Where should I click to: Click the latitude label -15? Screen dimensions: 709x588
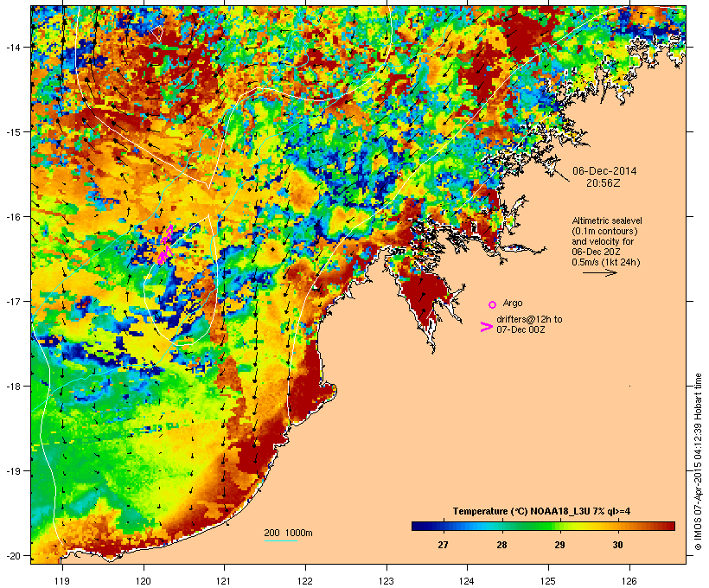tap(12, 132)
